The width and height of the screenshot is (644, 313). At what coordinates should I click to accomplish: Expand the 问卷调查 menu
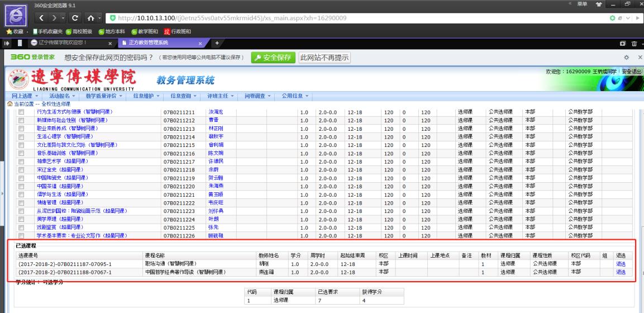pyautogui.click(x=257, y=96)
